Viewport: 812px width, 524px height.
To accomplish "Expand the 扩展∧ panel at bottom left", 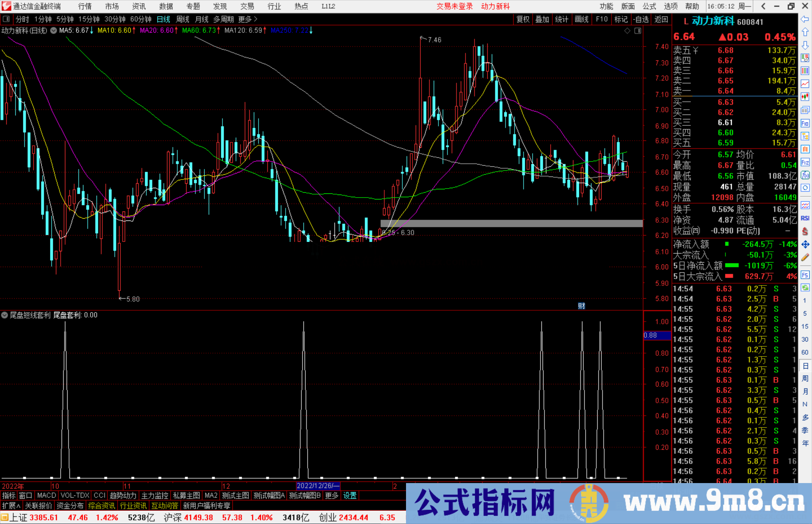I will 10,506.
